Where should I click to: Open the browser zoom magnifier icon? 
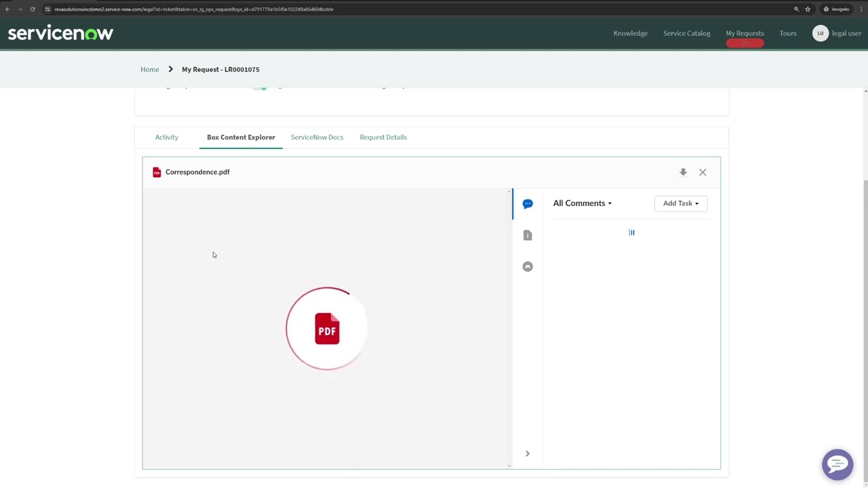pyautogui.click(x=796, y=9)
